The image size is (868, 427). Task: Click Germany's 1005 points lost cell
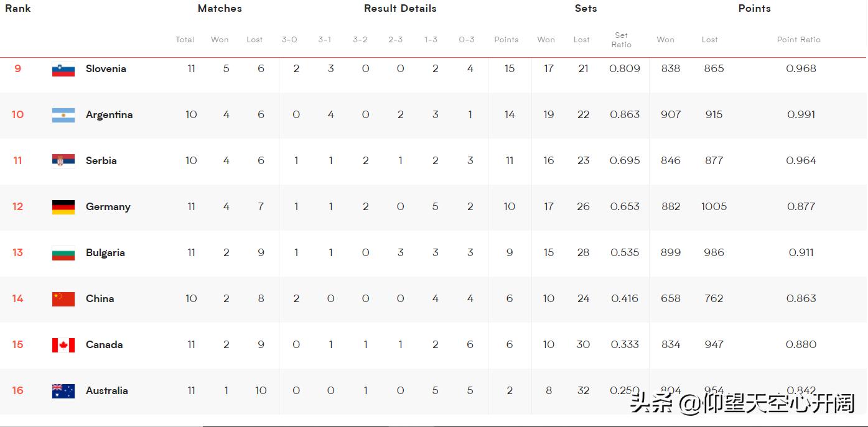[714, 207]
